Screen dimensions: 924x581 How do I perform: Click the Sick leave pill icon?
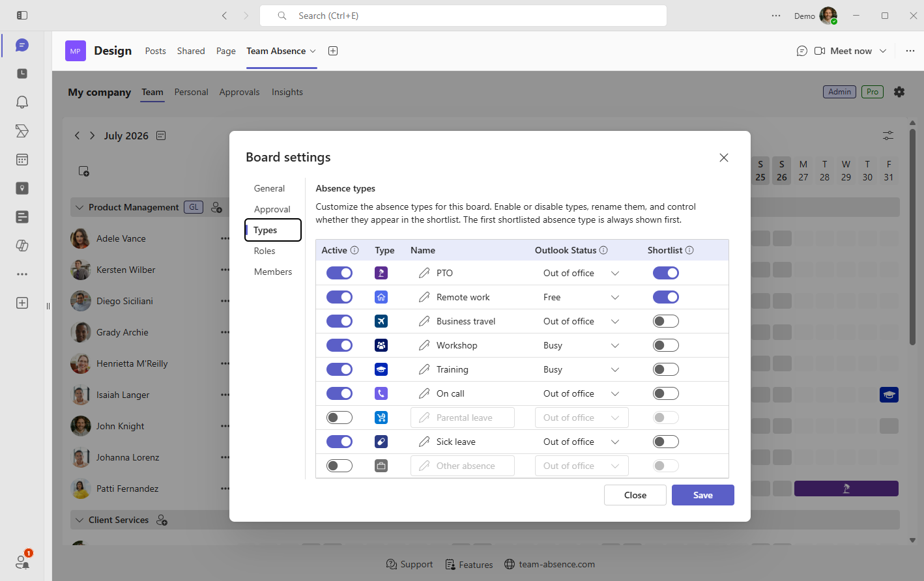(381, 442)
